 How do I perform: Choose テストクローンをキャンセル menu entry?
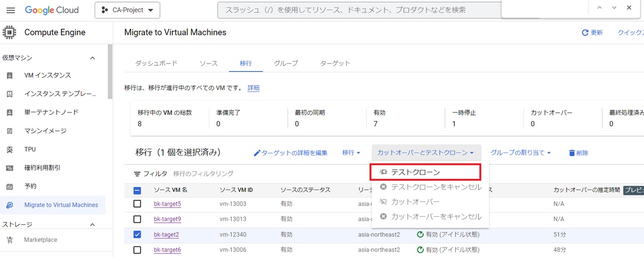click(x=431, y=187)
